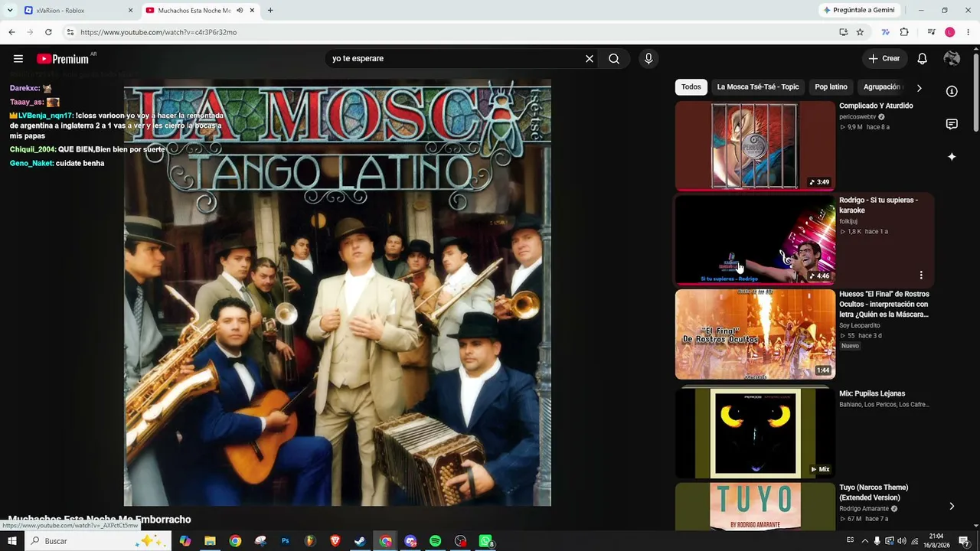Open YouTube notifications bell
The image size is (980, 551).
923,59
